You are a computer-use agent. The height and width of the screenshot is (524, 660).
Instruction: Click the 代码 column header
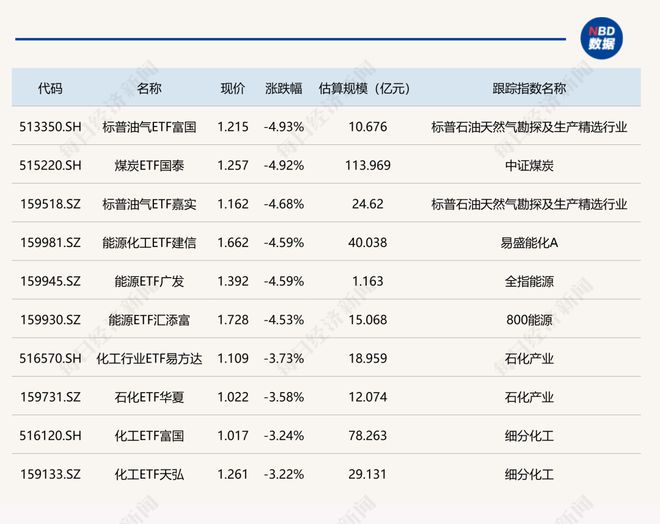pyautogui.click(x=50, y=88)
